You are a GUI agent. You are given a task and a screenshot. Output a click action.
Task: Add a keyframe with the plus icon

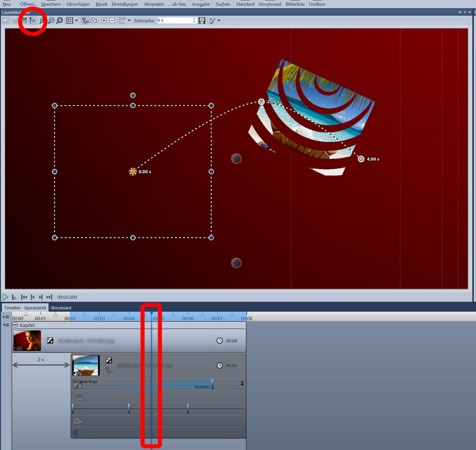click(x=104, y=20)
